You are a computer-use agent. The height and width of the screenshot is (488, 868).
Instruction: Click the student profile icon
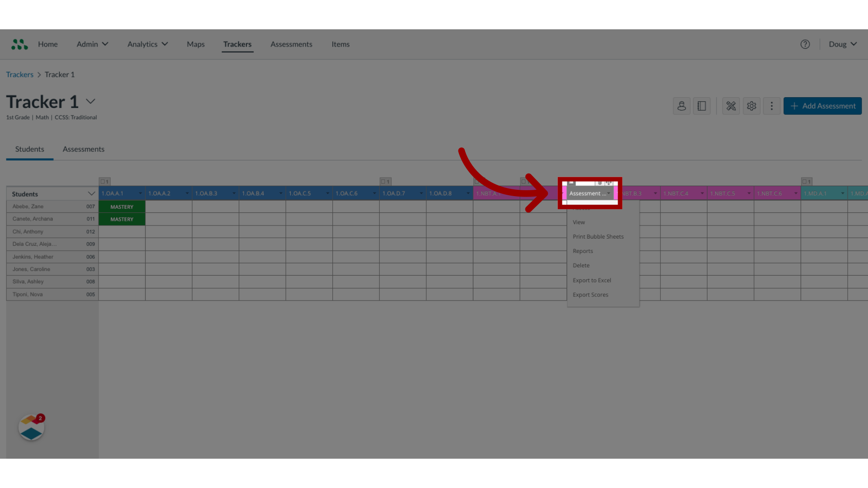point(681,105)
